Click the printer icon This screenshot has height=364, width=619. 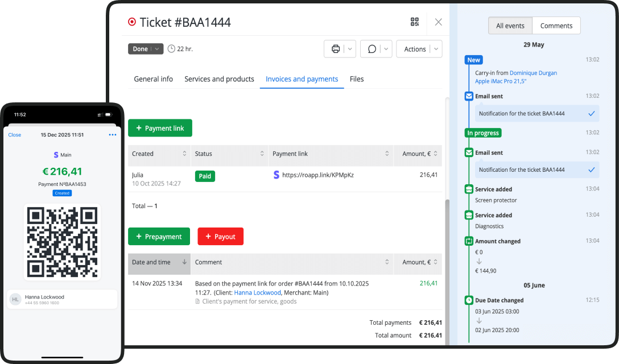(335, 48)
